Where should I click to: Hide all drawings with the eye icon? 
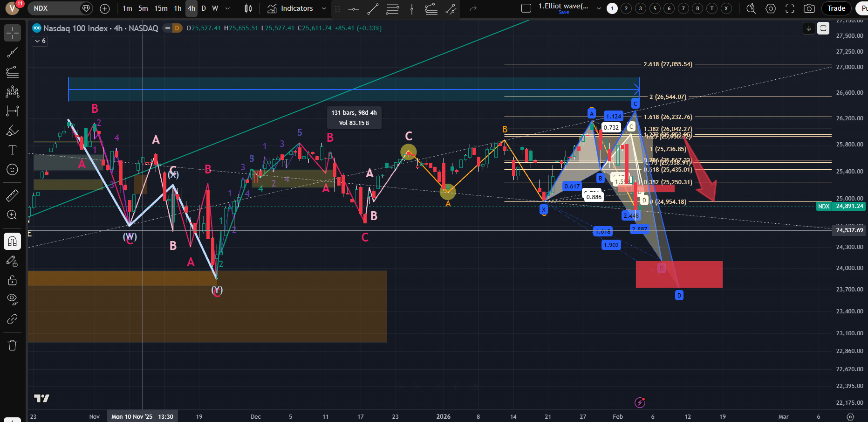pos(13,299)
